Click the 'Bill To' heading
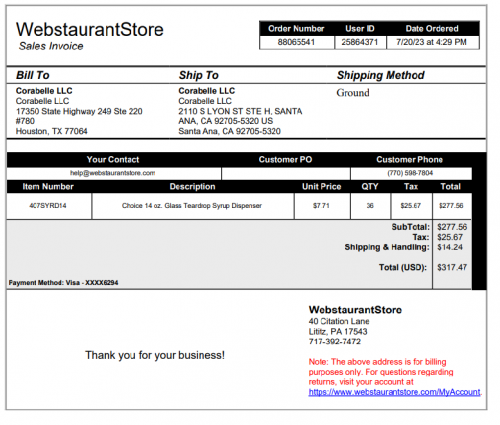This screenshot has height=425, width=500. (33, 75)
